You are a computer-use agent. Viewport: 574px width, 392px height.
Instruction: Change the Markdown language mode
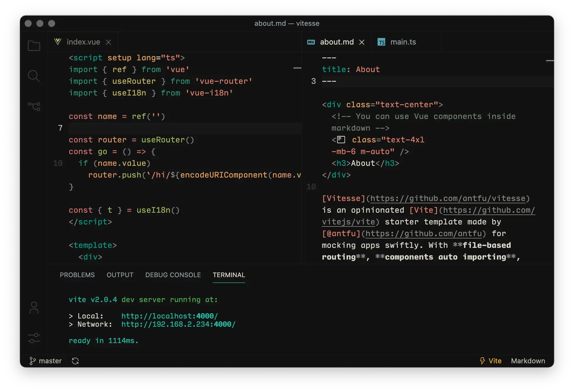pos(528,361)
